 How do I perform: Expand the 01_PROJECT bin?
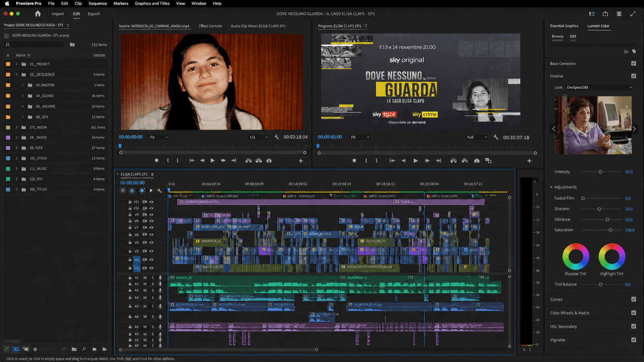click(17, 64)
